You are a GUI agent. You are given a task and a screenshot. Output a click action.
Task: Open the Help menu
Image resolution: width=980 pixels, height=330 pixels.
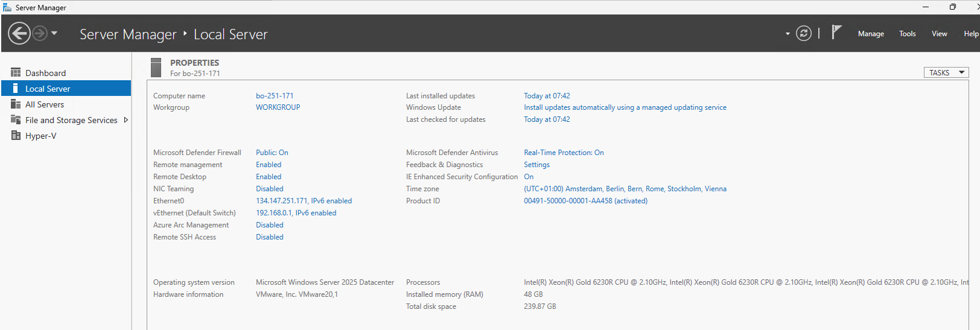(x=971, y=34)
